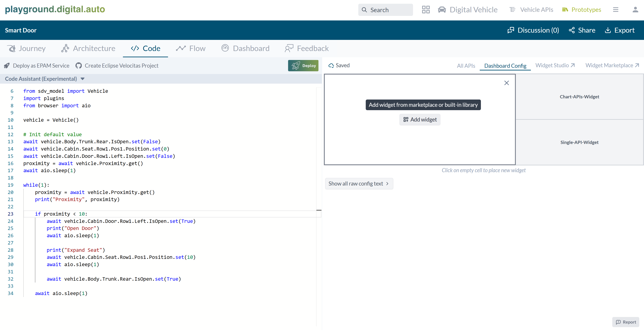Click the Smart Door prototype title
This screenshot has width=644, height=331.
pyautogui.click(x=21, y=30)
